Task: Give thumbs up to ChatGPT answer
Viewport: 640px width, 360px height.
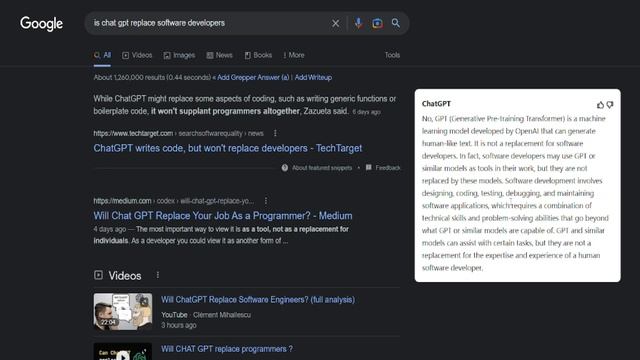Action: [600, 105]
